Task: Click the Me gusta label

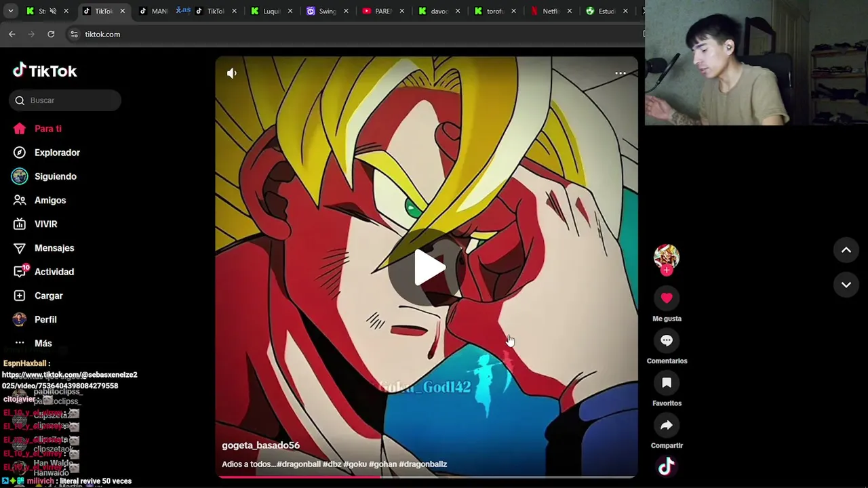Action: point(667,319)
